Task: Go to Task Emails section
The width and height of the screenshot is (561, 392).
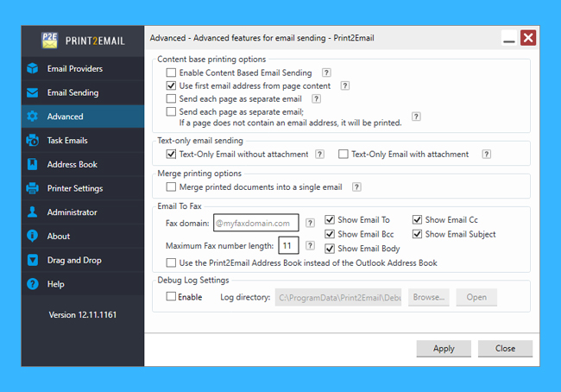Action: tap(83, 141)
